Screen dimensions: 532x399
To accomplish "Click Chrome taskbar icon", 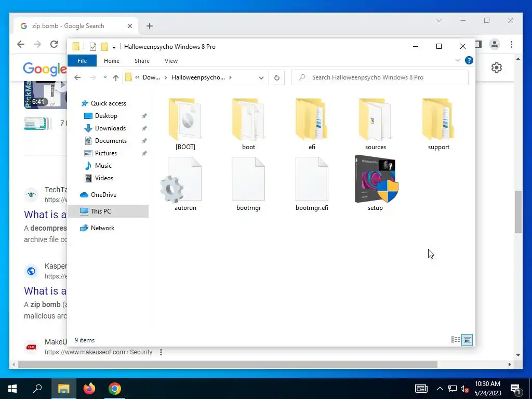I will tap(115, 389).
